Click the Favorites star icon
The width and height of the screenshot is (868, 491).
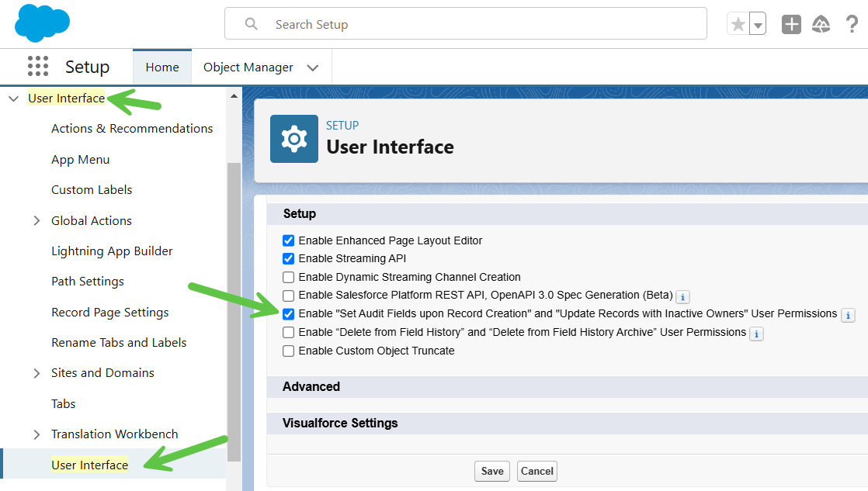click(x=738, y=24)
